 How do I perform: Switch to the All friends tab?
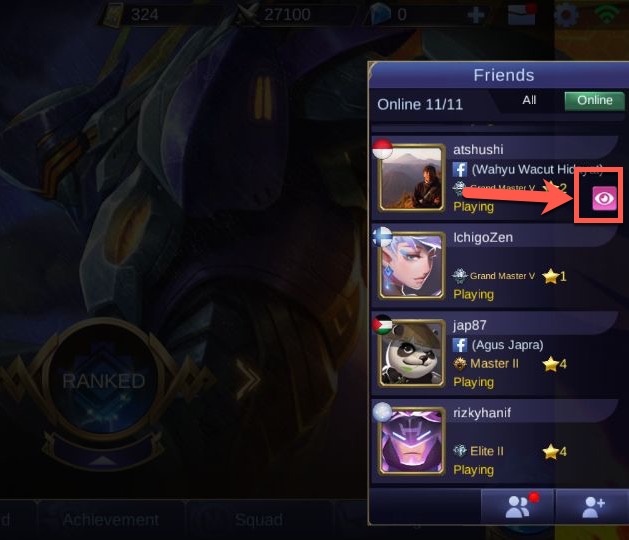pyautogui.click(x=529, y=100)
